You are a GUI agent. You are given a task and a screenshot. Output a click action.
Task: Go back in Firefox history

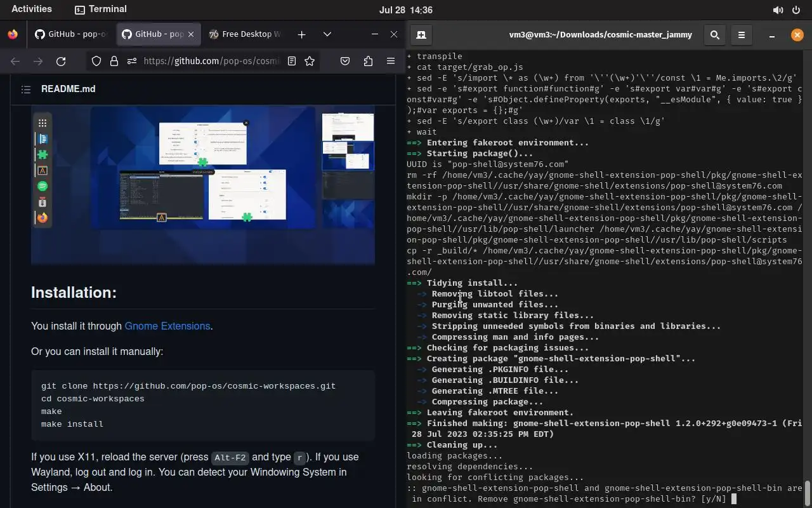point(15,61)
